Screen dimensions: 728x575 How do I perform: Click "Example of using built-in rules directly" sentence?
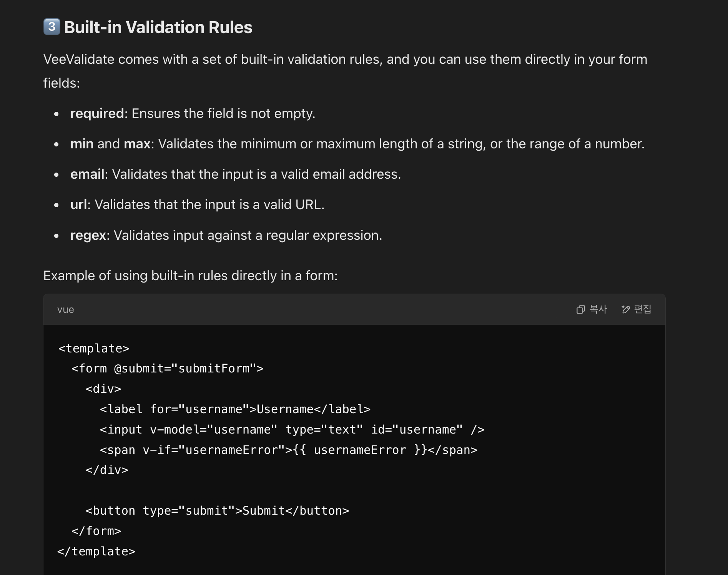(x=190, y=276)
